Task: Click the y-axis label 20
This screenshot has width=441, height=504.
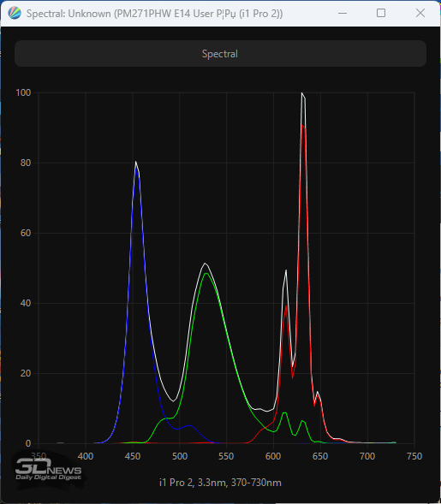Action: [x=26, y=373]
